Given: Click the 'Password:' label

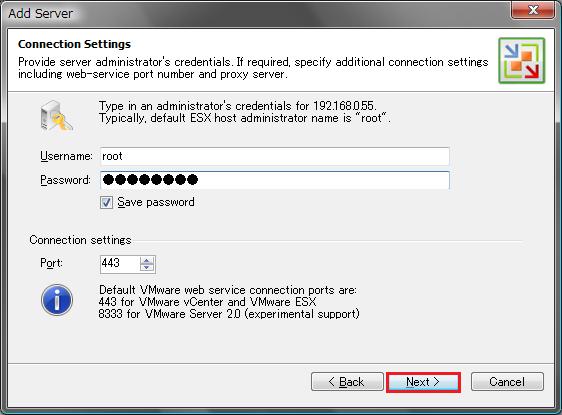Looking at the screenshot, I should [65, 180].
